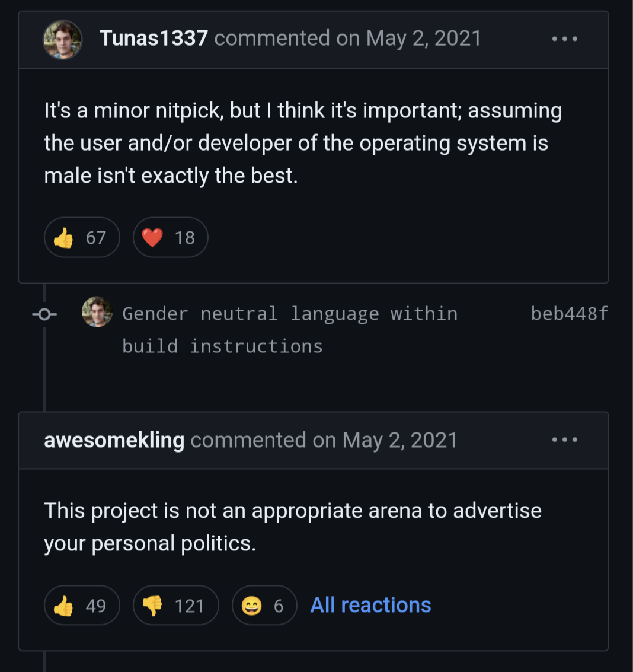Screen dimensions: 633x672
Task: Toggle thumbs up reaction with 49 votes
Action: (82, 606)
